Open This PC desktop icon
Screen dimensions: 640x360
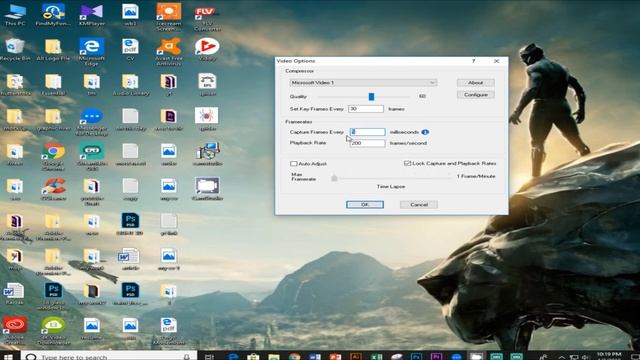pyautogui.click(x=15, y=15)
